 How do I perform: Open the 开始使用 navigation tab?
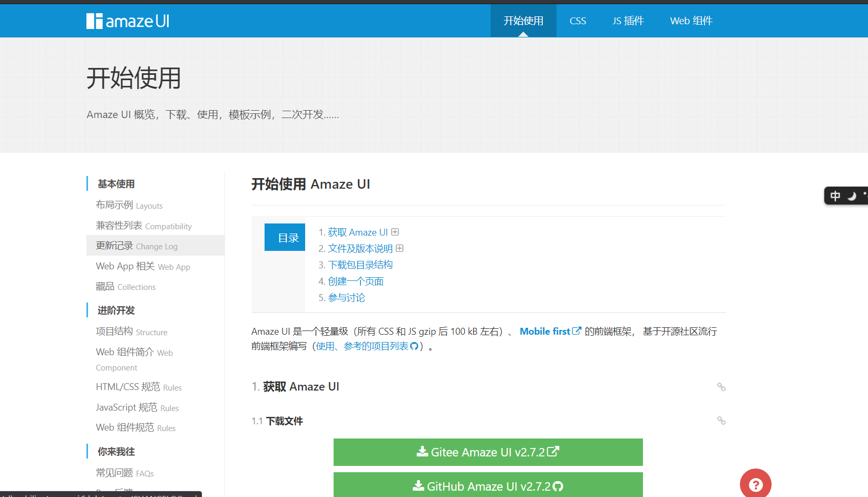(523, 21)
